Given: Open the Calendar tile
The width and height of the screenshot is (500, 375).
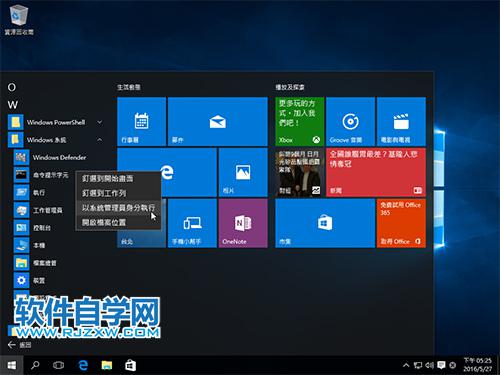Looking at the screenshot, I should coord(142,121).
